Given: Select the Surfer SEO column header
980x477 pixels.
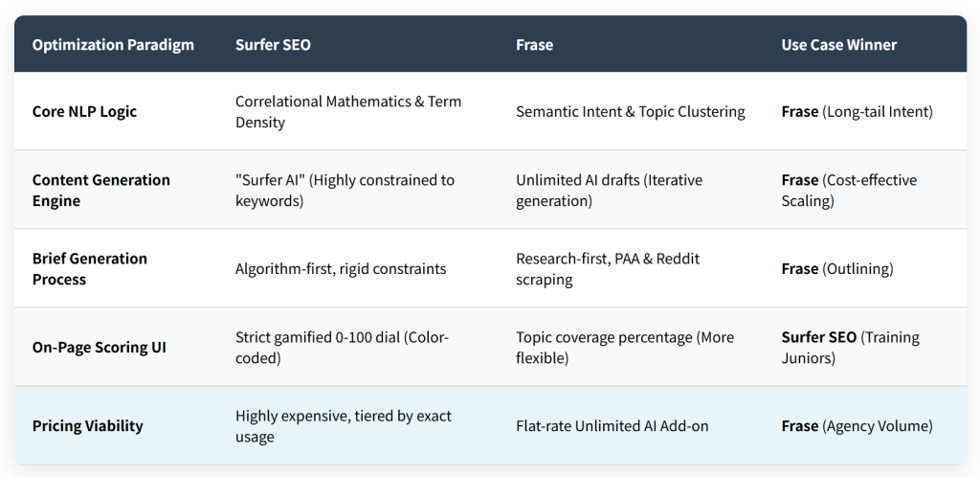Looking at the screenshot, I should point(273,45).
